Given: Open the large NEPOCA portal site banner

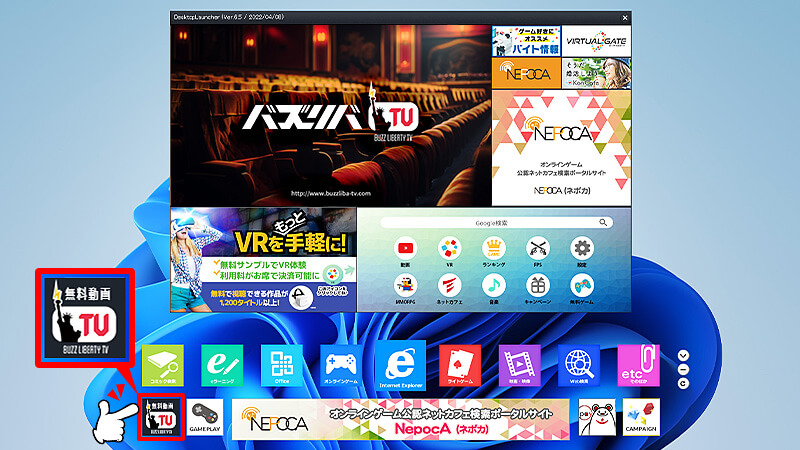Looking at the screenshot, I should [561, 148].
